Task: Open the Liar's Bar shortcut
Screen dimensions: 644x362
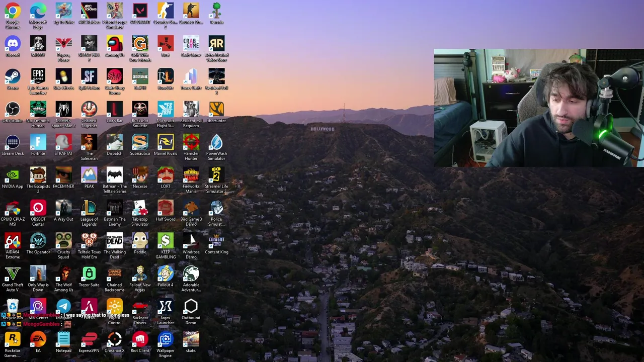Action: click(115, 109)
